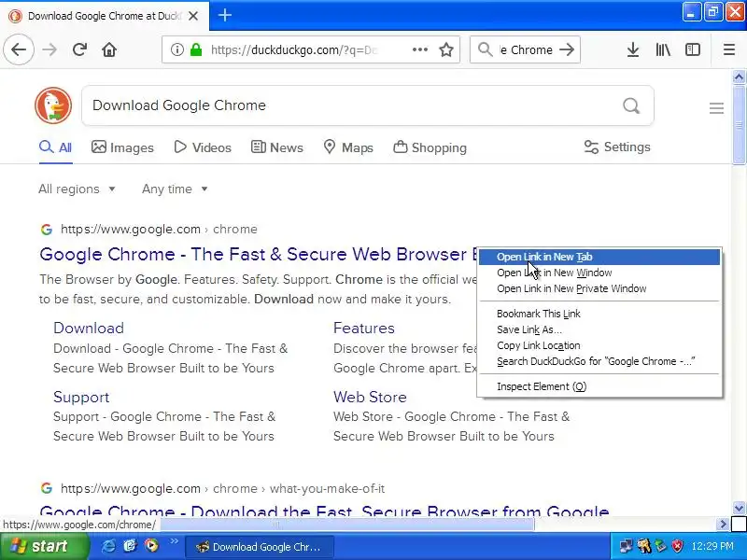Switch to the News search tab
Screen dimensions: 747x560
(x=276, y=147)
